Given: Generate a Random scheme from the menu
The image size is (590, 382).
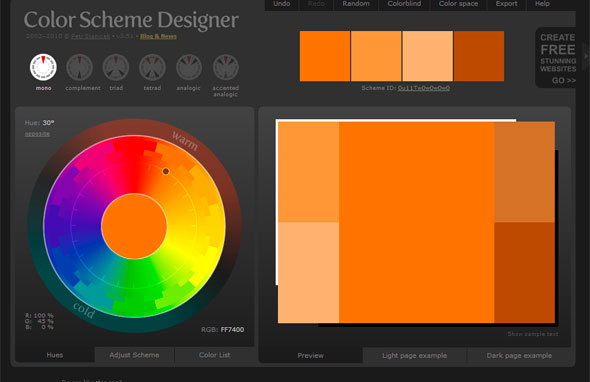Looking at the screenshot, I should [356, 4].
